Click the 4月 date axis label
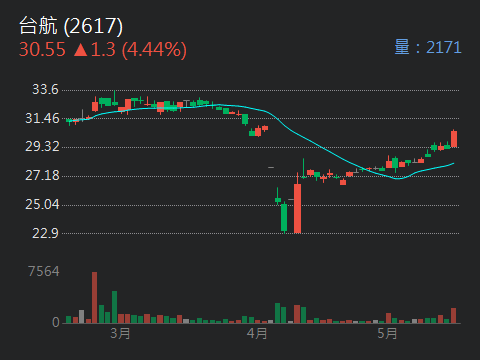This screenshot has height=360, width=480. pos(257,333)
